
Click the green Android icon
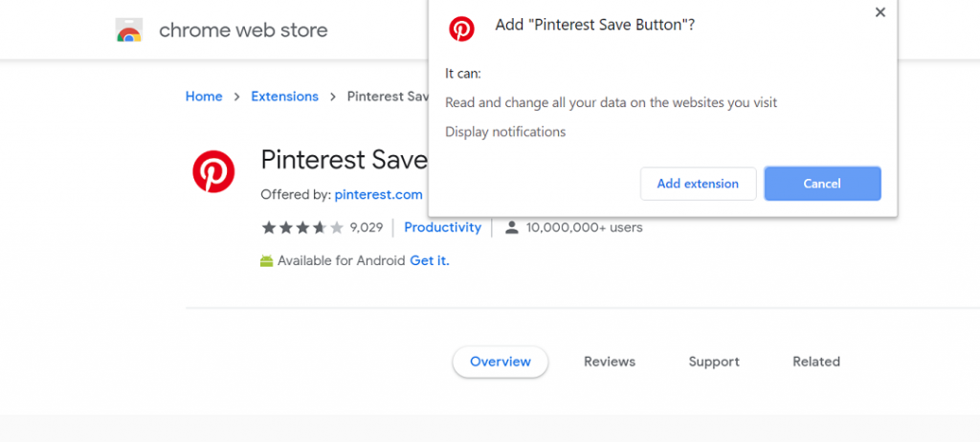[267, 260]
